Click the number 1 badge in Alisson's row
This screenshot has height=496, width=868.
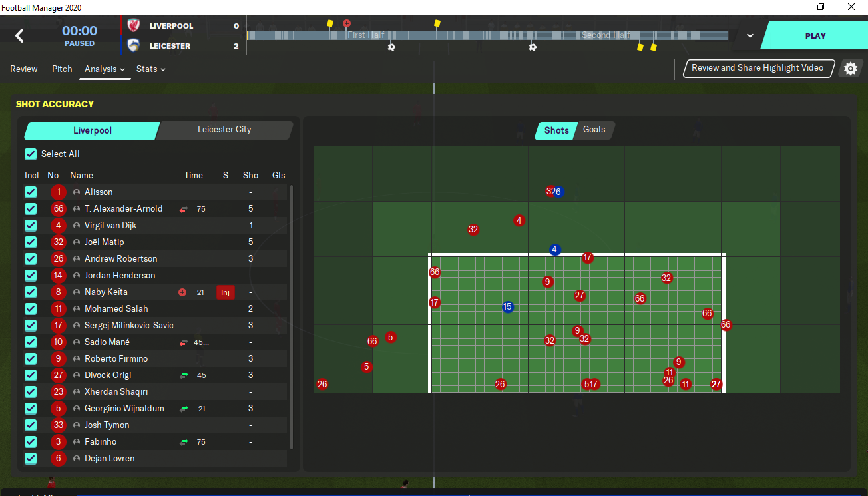click(59, 192)
